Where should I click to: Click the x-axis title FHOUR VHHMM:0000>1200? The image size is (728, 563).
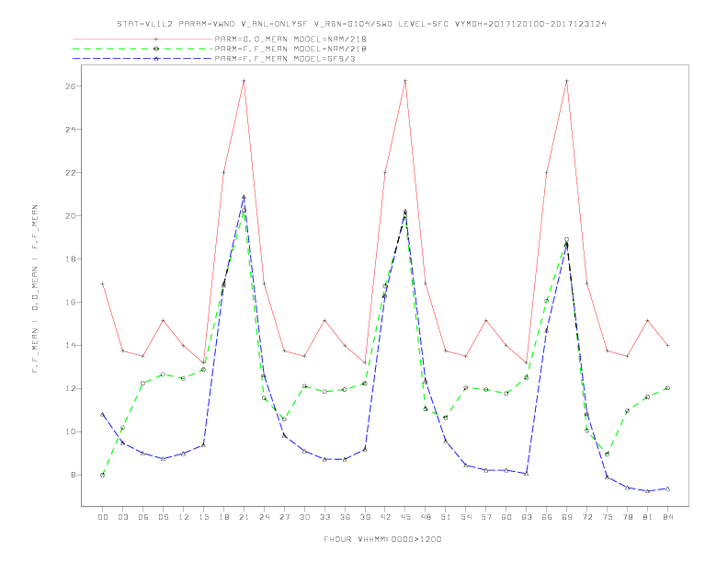tap(382, 539)
